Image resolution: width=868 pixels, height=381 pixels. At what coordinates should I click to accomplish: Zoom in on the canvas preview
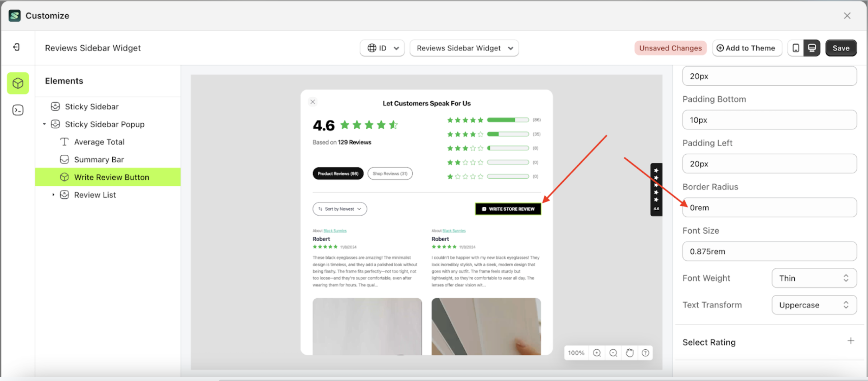click(597, 352)
